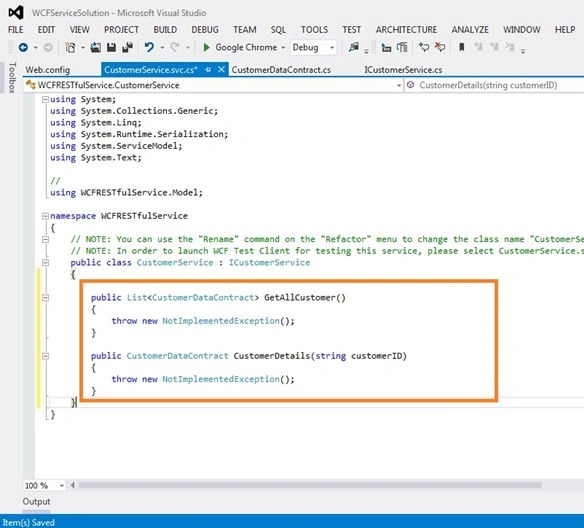Collapse the namespace WCFRESTfulService block

pyautogui.click(x=45, y=216)
